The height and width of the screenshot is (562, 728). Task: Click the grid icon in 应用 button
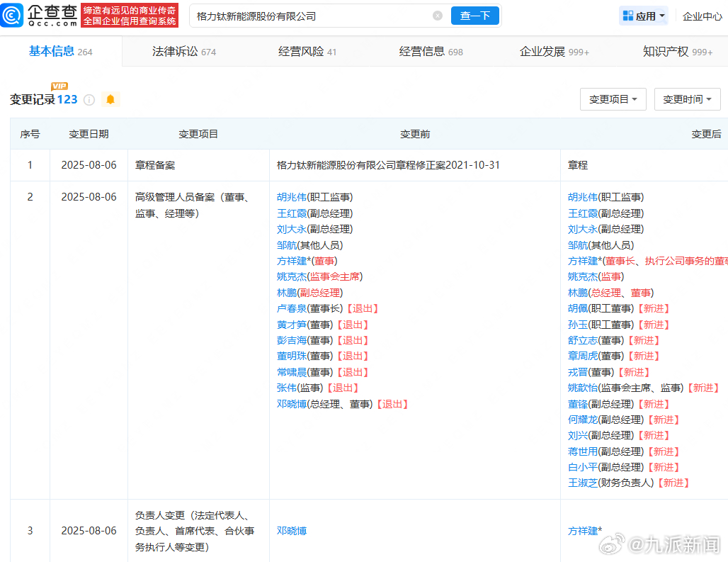pyautogui.click(x=628, y=16)
